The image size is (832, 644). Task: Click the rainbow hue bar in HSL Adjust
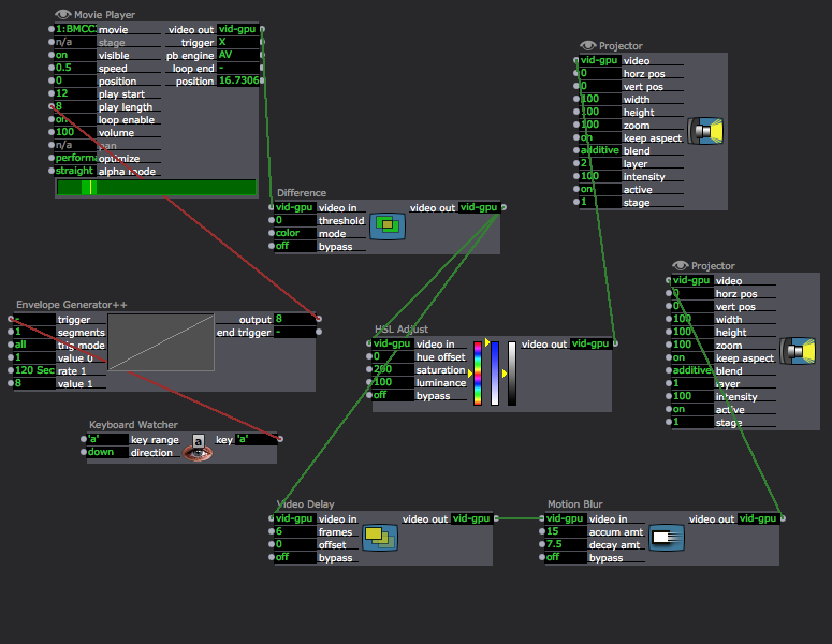click(477, 373)
